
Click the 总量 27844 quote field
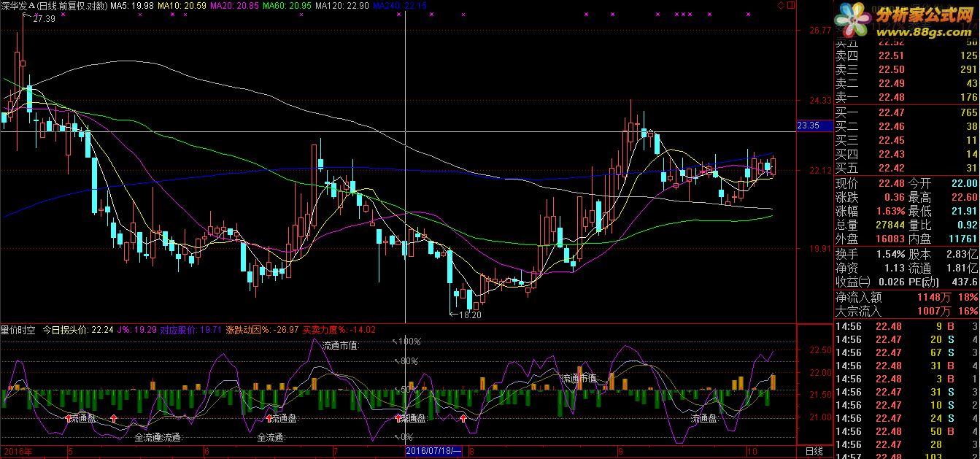tap(870, 225)
